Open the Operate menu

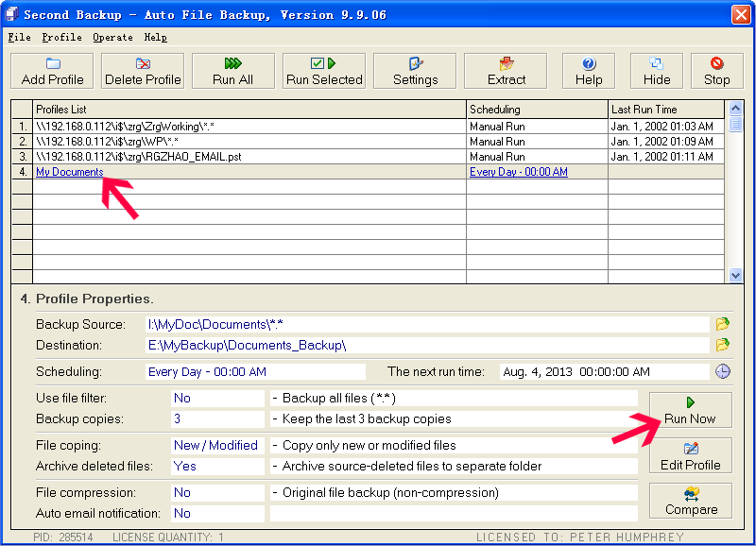tap(112, 37)
